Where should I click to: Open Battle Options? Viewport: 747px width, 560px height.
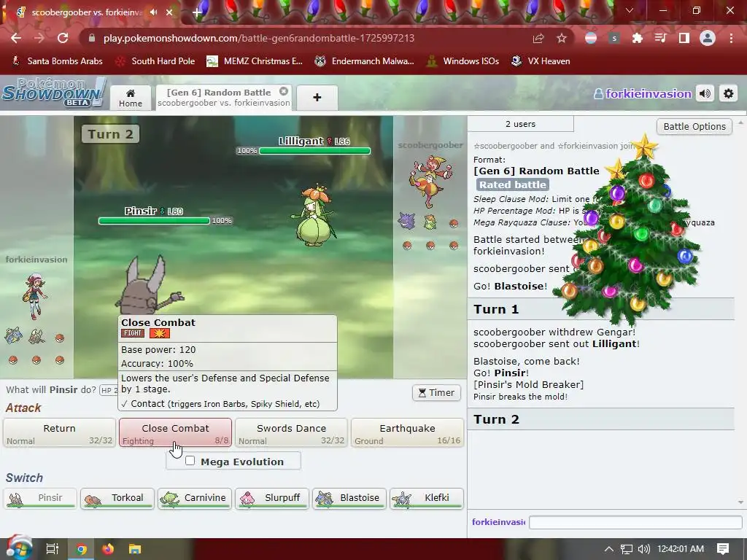coord(694,126)
